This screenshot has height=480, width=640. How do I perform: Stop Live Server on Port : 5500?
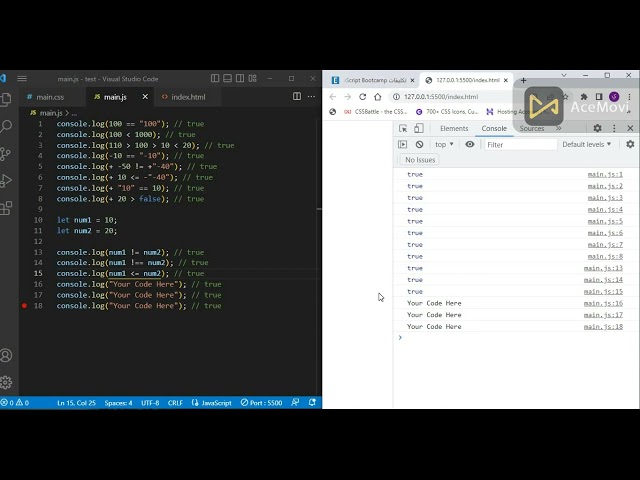pos(261,403)
